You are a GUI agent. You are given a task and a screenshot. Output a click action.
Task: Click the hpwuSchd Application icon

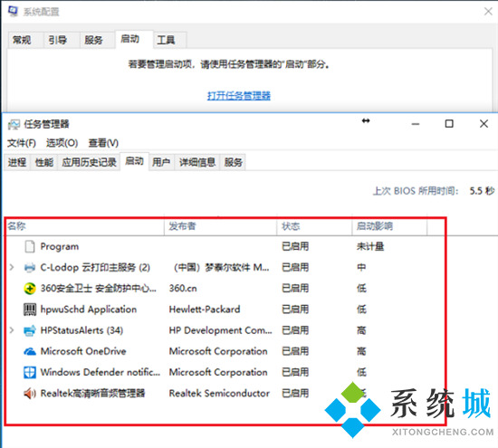coord(30,310)
